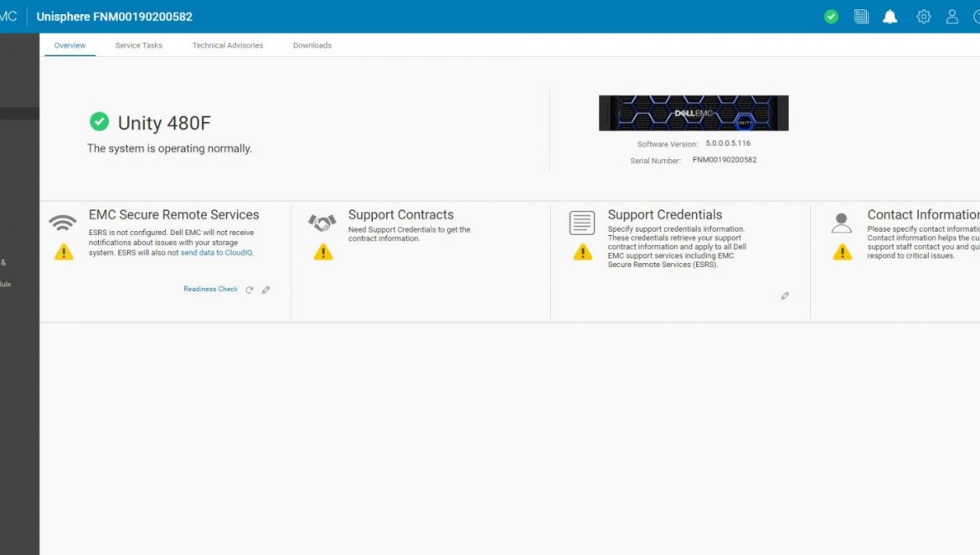Click the Contact Information warning triangle
Viewport: 980px width, 555px height.
[843, 252]
